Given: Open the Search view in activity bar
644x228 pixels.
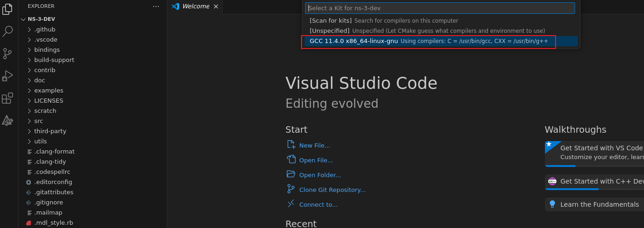Looking at the screenshot, I should coord(7,31).
